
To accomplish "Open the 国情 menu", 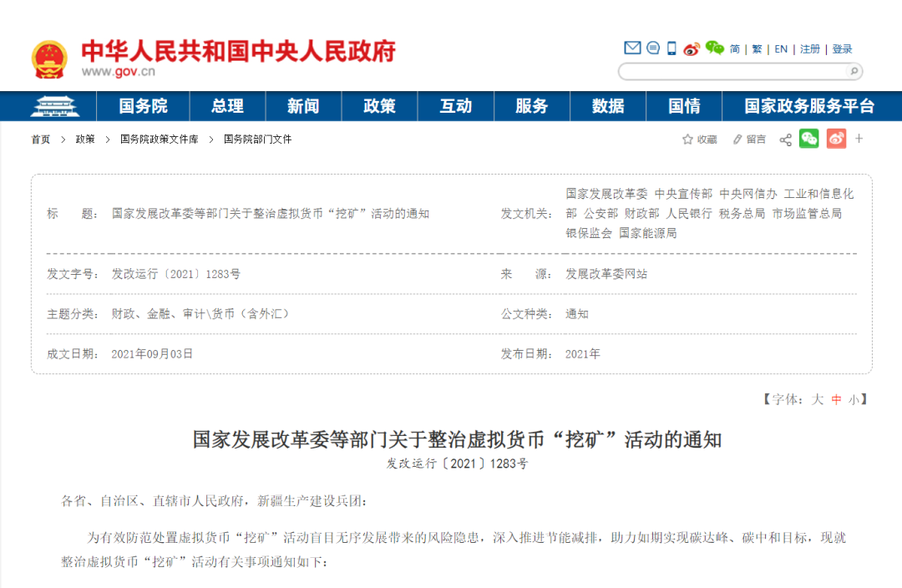I will click(x=684, y=106).
